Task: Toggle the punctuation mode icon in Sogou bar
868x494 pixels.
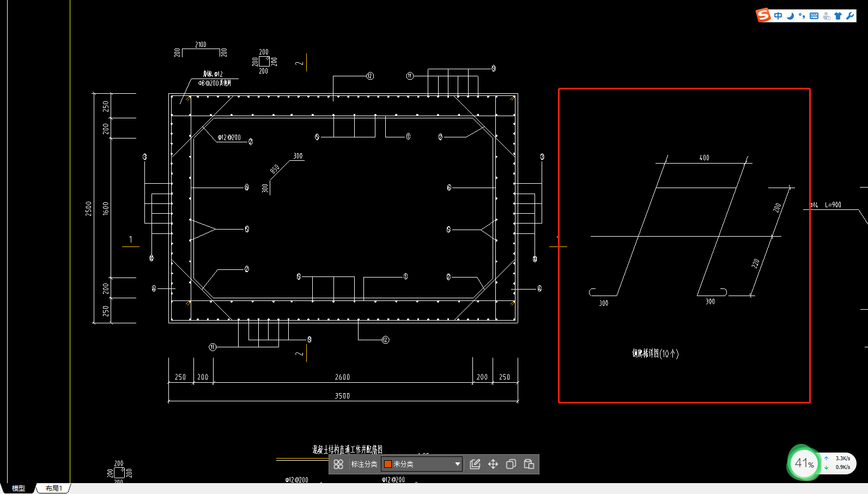Action: coord(802,16)
